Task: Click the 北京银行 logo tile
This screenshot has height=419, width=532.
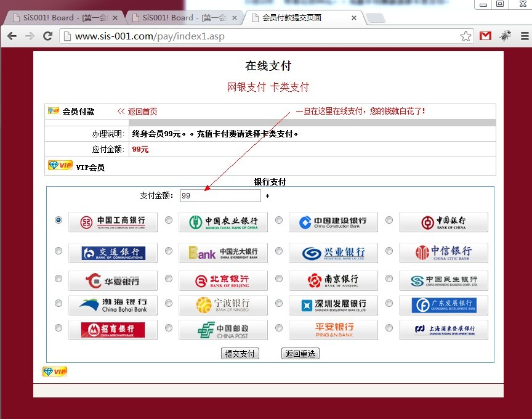Action: click(x=224, y=280)
